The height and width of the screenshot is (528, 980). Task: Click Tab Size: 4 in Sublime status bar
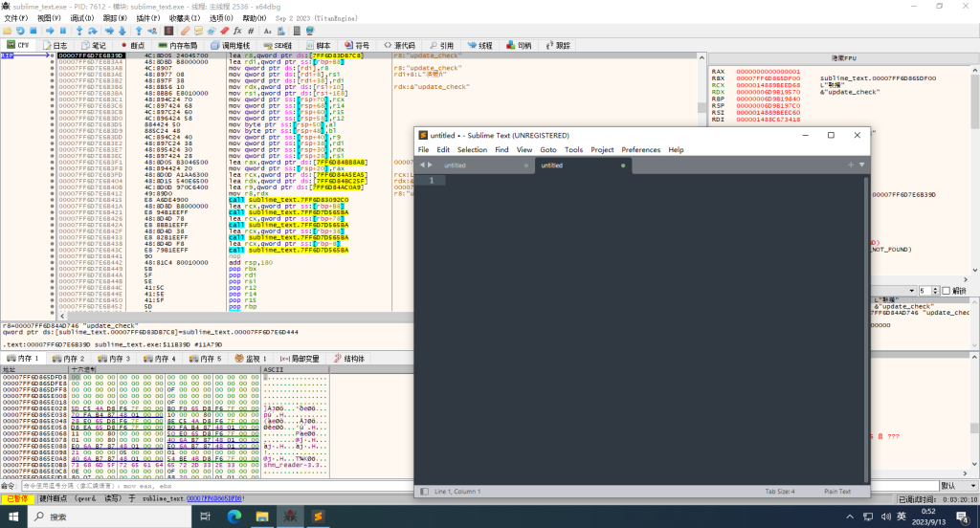(x=780, y=492)
